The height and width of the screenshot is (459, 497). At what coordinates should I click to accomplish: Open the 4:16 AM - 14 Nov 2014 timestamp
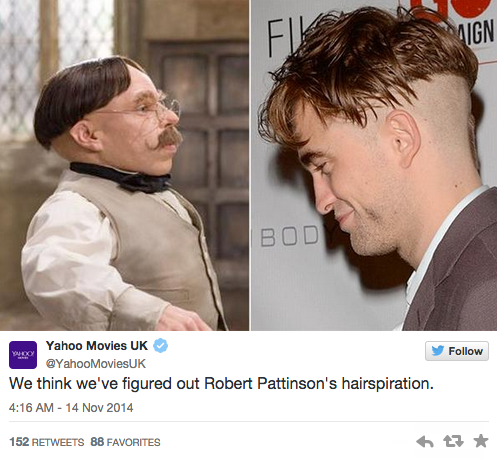coord(71,408)
